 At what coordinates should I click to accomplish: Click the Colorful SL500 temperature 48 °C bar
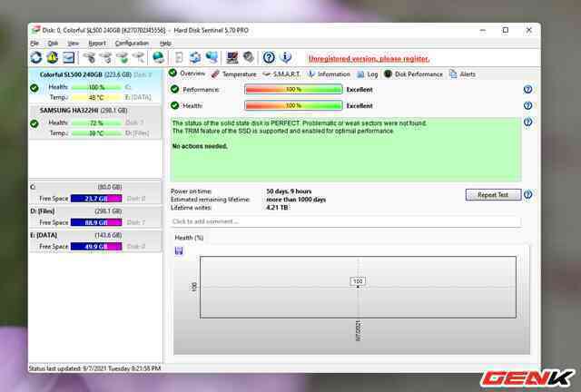[x=96, y=97]
